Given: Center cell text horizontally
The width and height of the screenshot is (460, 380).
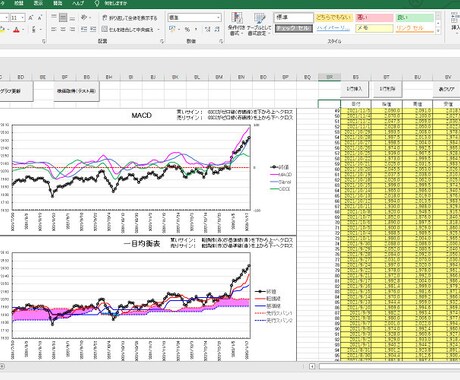Looking at the screenshot, I should click(63, 30).
